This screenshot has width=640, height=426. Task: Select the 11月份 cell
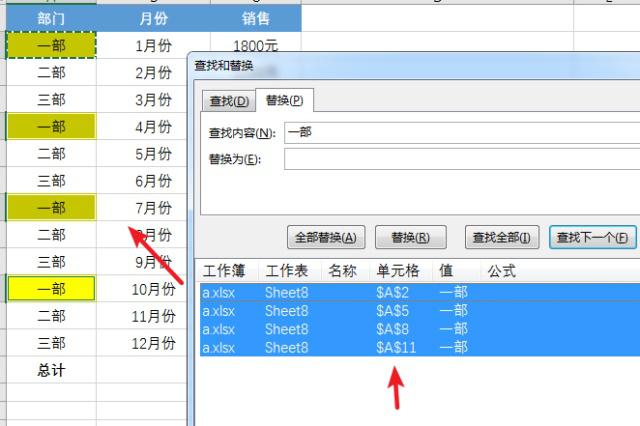point(142,316)
